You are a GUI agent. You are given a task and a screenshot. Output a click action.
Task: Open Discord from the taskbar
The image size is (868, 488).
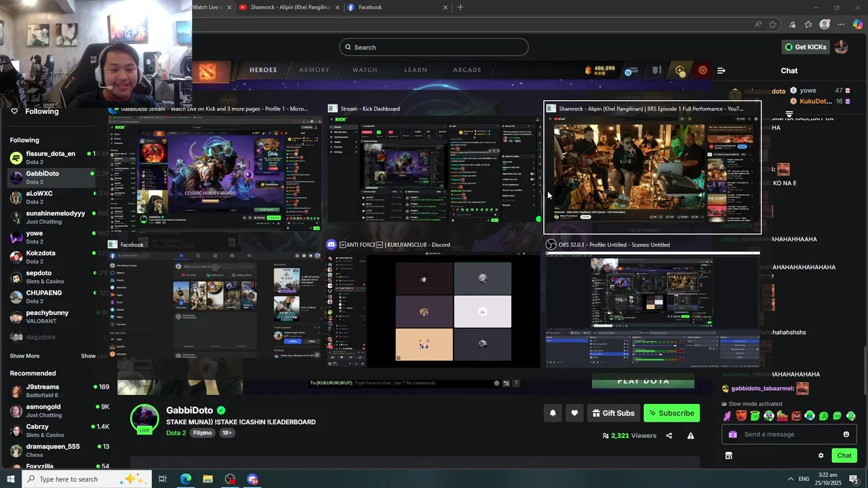(252, 479)
